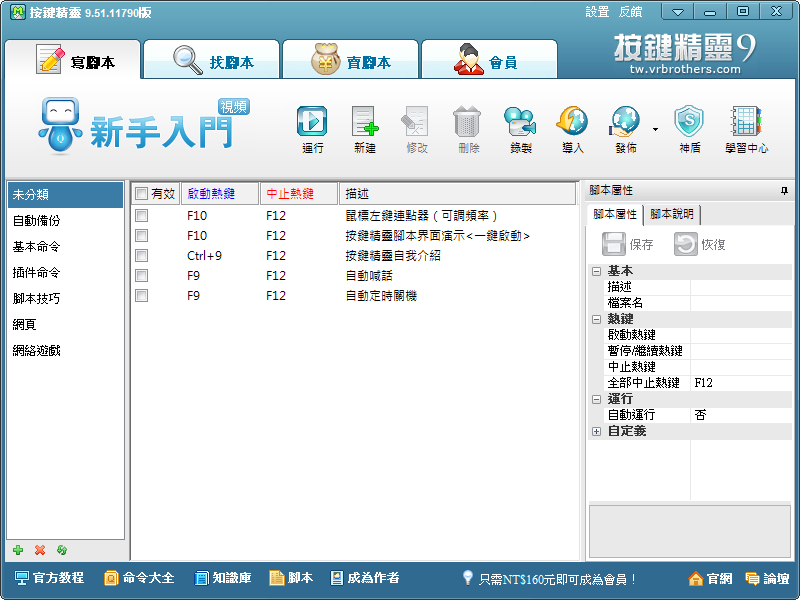Sort by the 中止熱鍵 column header

tap(298, 193)
